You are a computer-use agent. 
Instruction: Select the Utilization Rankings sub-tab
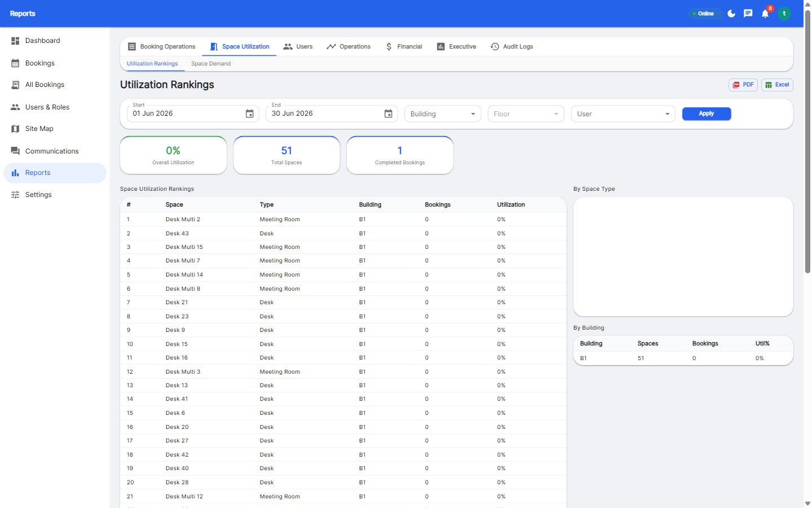coord(152,64)
